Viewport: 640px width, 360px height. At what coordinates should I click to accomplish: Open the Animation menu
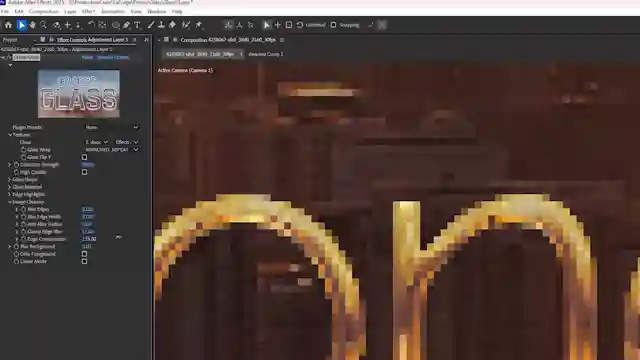(x=113, y=12)
